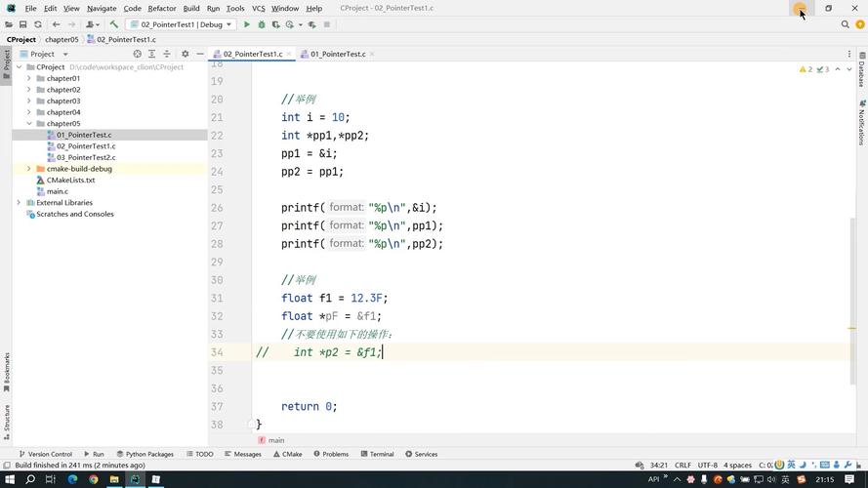This screenshot has width=868, height=488.
Task: Toggle the Bookmarks side panel
Action: tap(6, 373)
